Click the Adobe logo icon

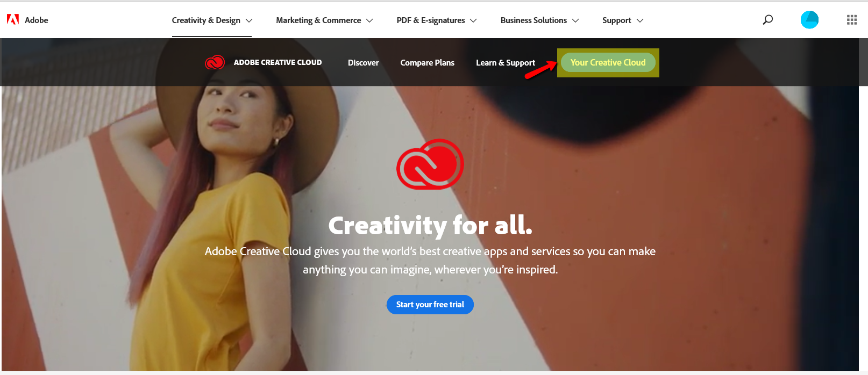(13, 20)
